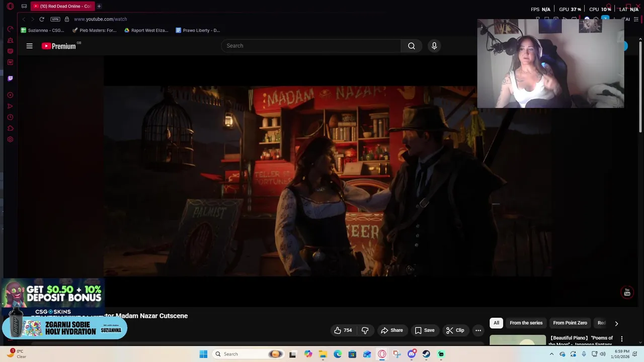Open the volume speaker tray icon
The image size is (644, 362).
tap(603, 354)
